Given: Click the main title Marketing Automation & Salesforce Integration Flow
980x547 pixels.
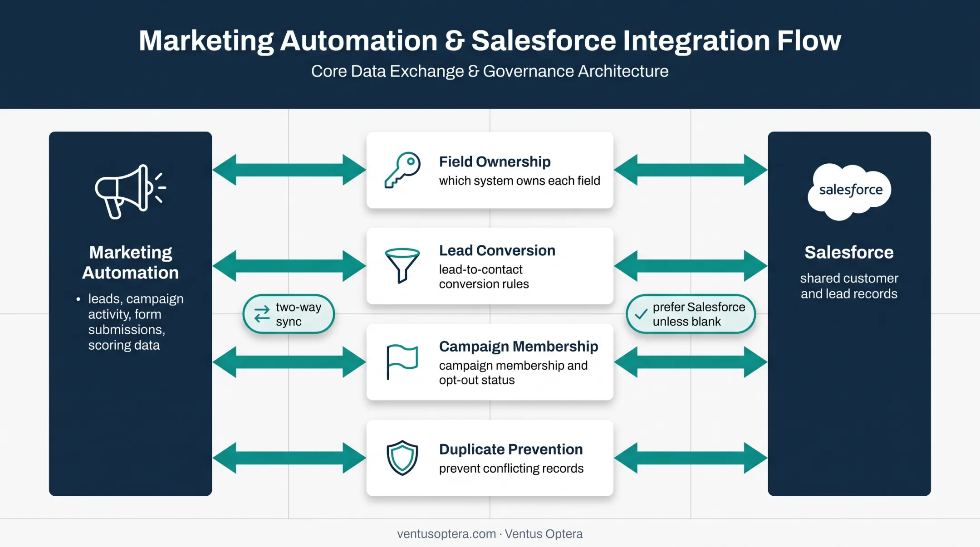Looking at the screenshot, I should tap(490, 40).
